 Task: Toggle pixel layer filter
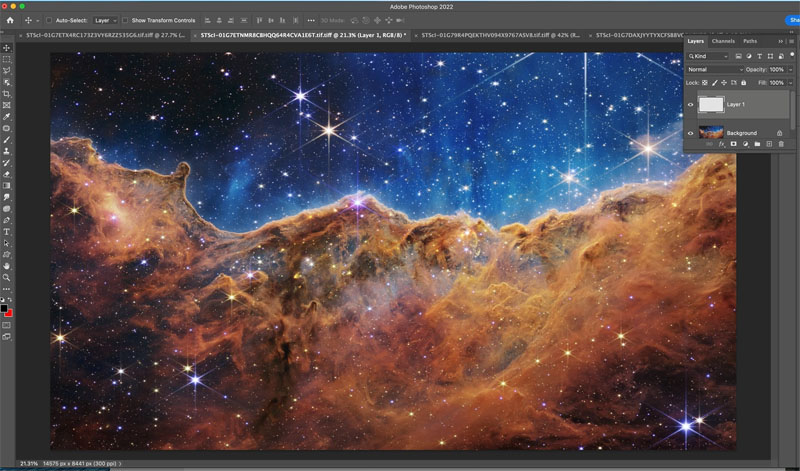(x=738, y=56)
